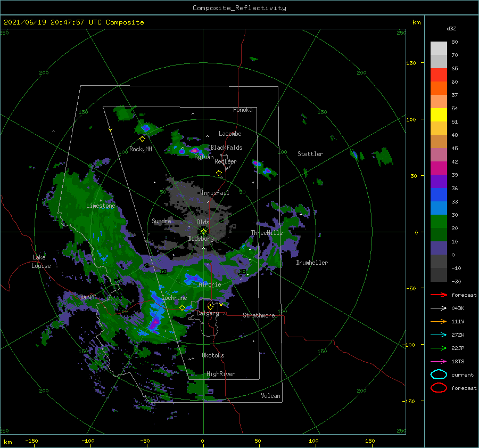
Task: Click the current legend label
Action: tap(463, 374)
